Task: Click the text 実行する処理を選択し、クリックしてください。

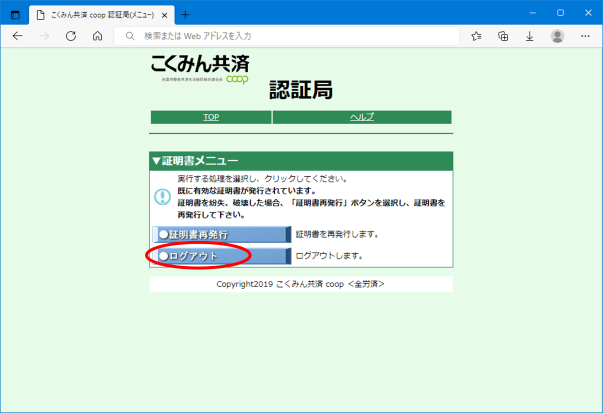Action: click(x=262, y=179)
